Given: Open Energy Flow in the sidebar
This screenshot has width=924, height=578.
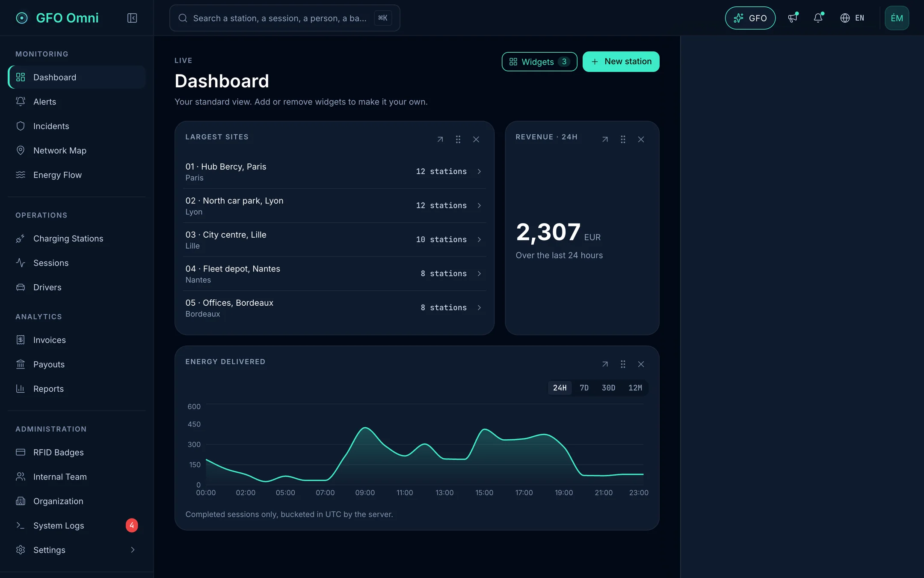Looking at the screenshot, I should click(x=77, y=175).
